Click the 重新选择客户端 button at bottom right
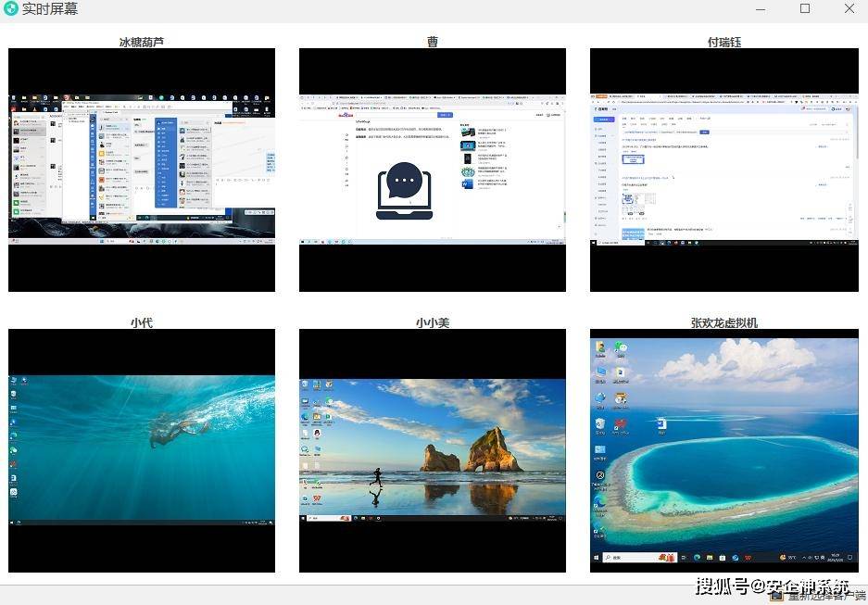The image size is (868, 605). click(818, 596)
